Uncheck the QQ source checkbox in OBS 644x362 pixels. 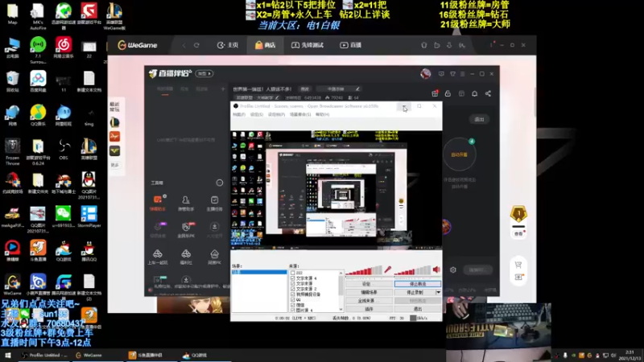[x=292, y=299]
